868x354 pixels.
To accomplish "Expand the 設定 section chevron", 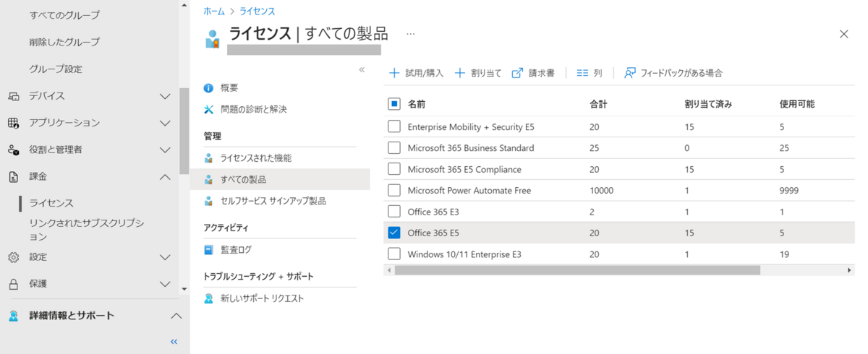I will click(x=165, y=257).
